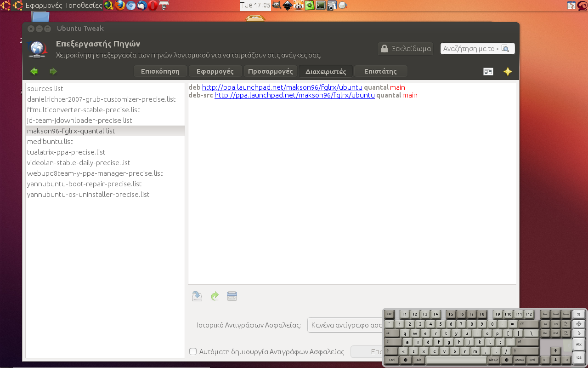Switch to the Επισκόπηση tab
The width and height of the screenshot is (588, 368).
(x=160, y=71)
